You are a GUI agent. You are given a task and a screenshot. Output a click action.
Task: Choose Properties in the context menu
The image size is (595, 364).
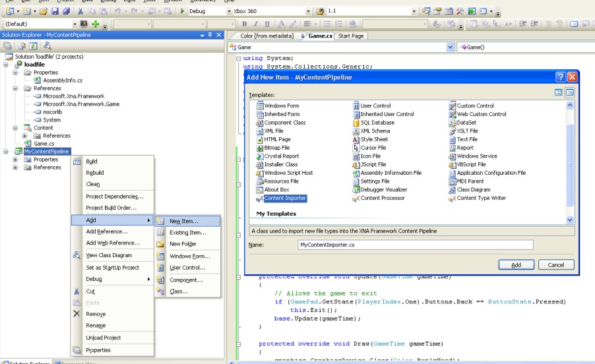tap(113, 350)
